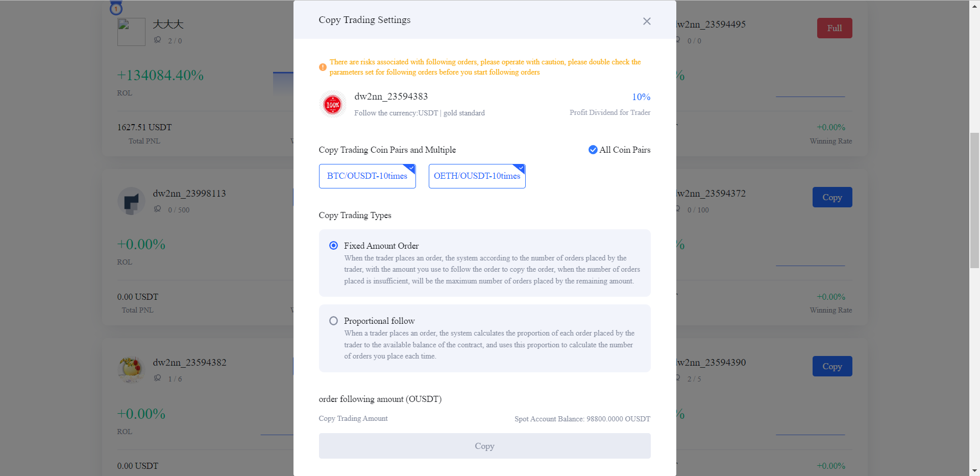Toggle the OETH/OUSDT-10times coin pair
This screenshot has height=476, width=980.
pos(477,176)
